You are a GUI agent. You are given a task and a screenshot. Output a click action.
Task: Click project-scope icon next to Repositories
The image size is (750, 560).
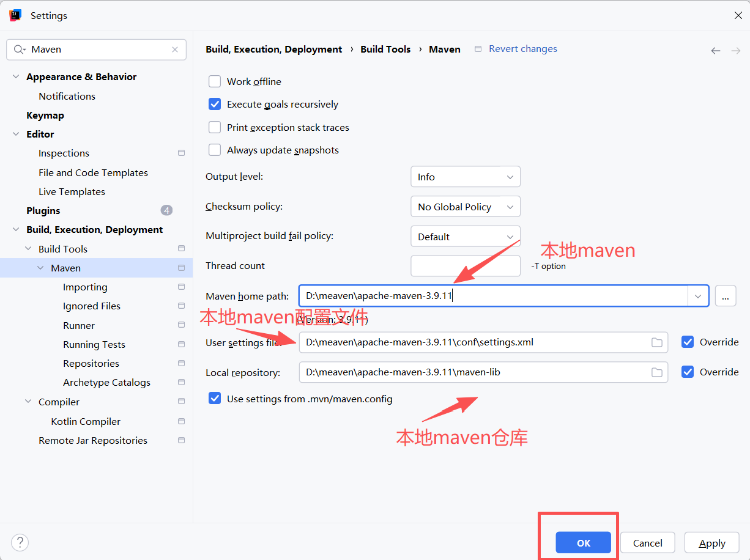(181, 363)
